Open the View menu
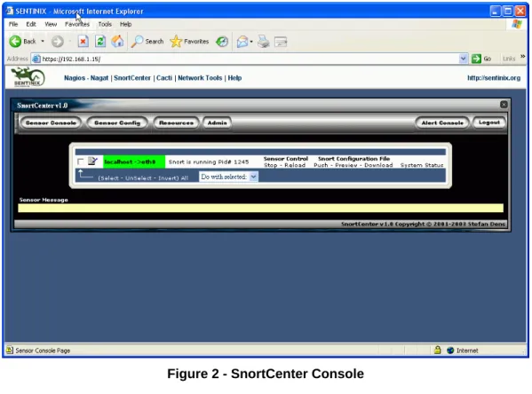The width and height of the screenshot is (532, 394). pyautogui.click(x=51, y=24)
